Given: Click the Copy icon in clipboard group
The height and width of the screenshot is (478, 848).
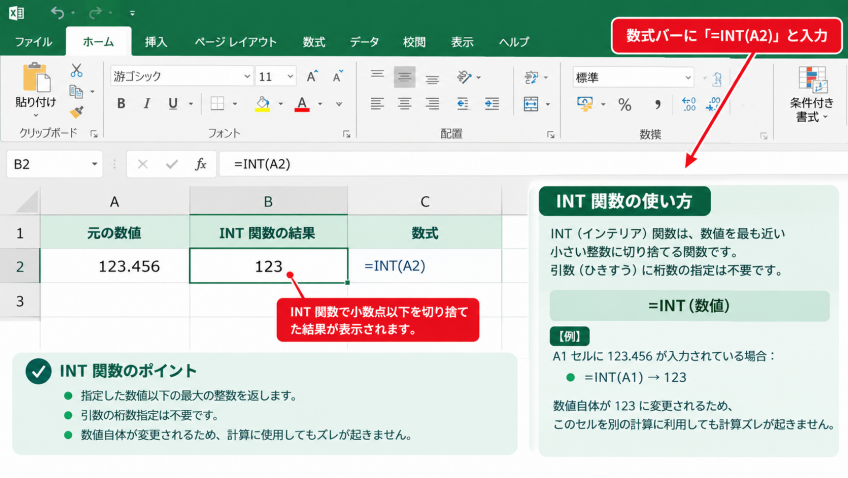Looking at the screenshot, I should [x=76, y=91].
